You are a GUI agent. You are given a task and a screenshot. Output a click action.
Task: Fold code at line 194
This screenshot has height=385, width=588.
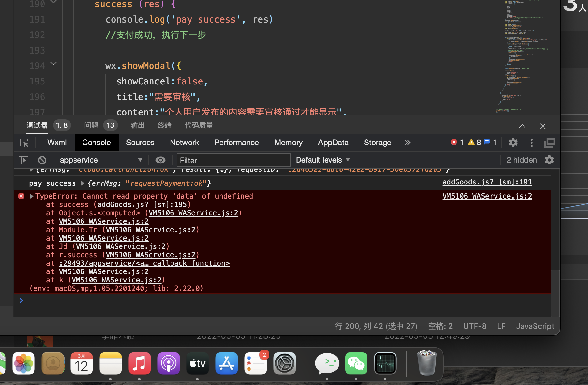54,64
